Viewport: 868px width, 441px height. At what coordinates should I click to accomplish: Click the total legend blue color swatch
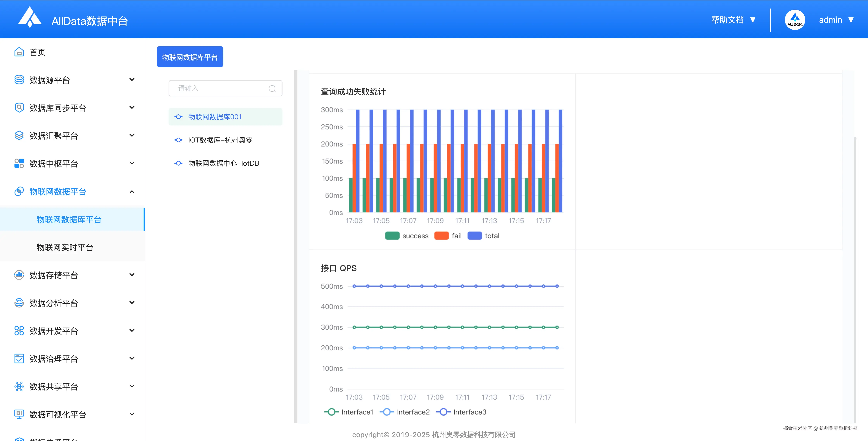(x=474, y=236)
